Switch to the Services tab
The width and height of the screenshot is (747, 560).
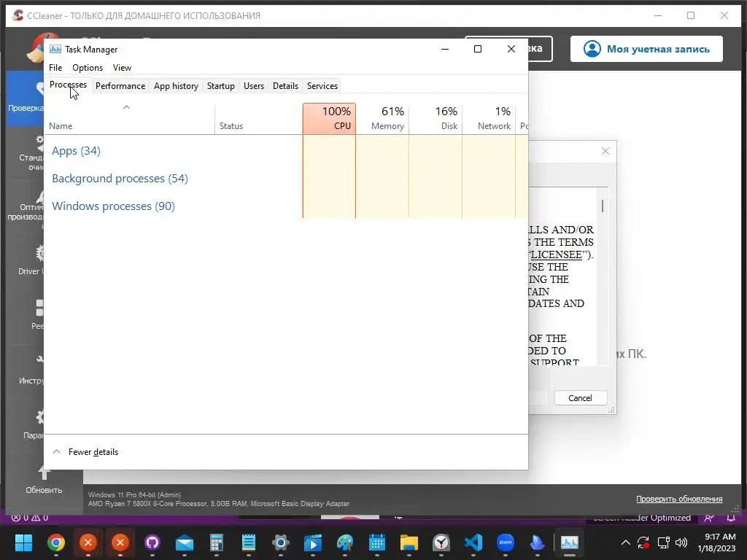(x=322, y=86)
